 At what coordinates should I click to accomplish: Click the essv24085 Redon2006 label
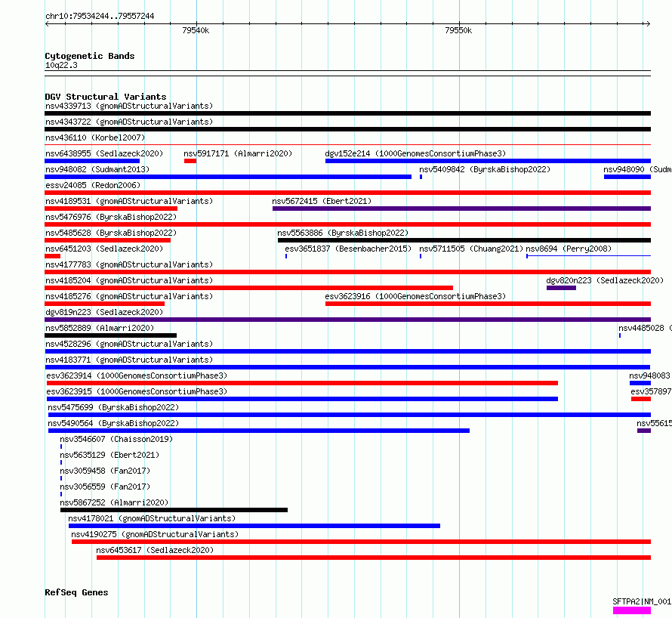click(93, 185)
